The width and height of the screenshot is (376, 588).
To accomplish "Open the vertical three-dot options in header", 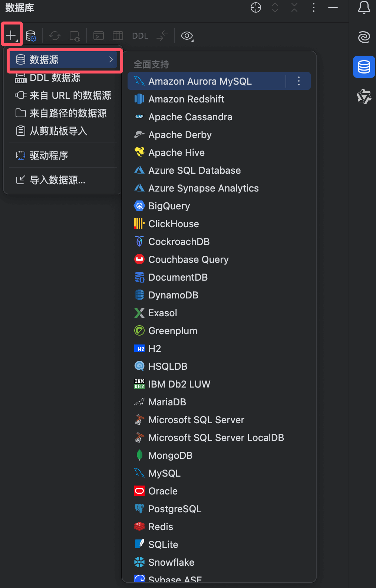I will pos(314,7).
